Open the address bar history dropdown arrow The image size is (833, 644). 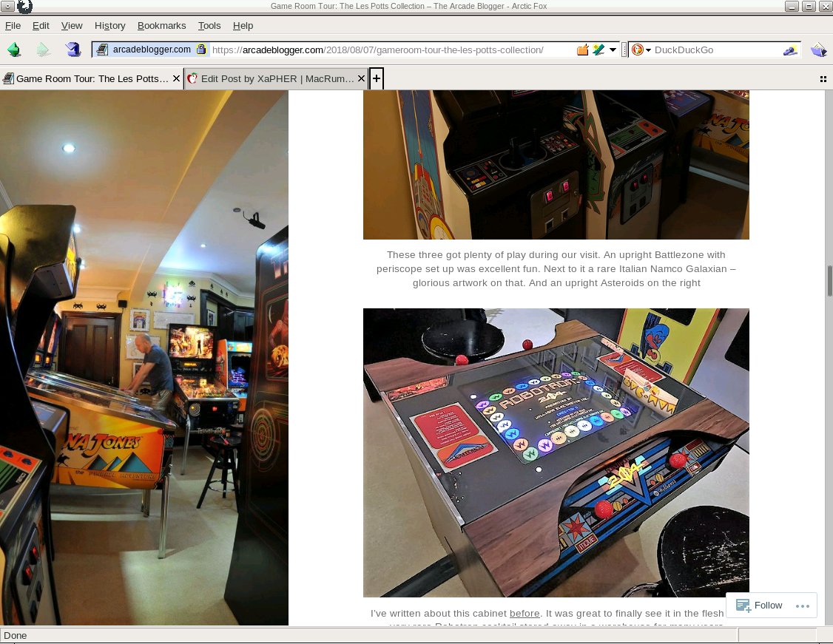click(613, 50)
